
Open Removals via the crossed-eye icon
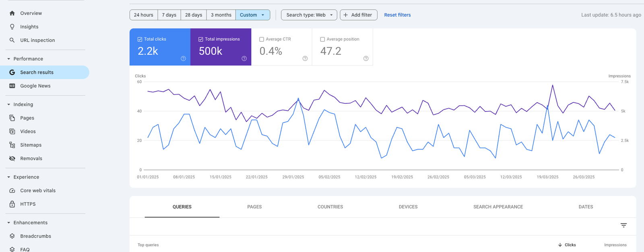(12, 158)
